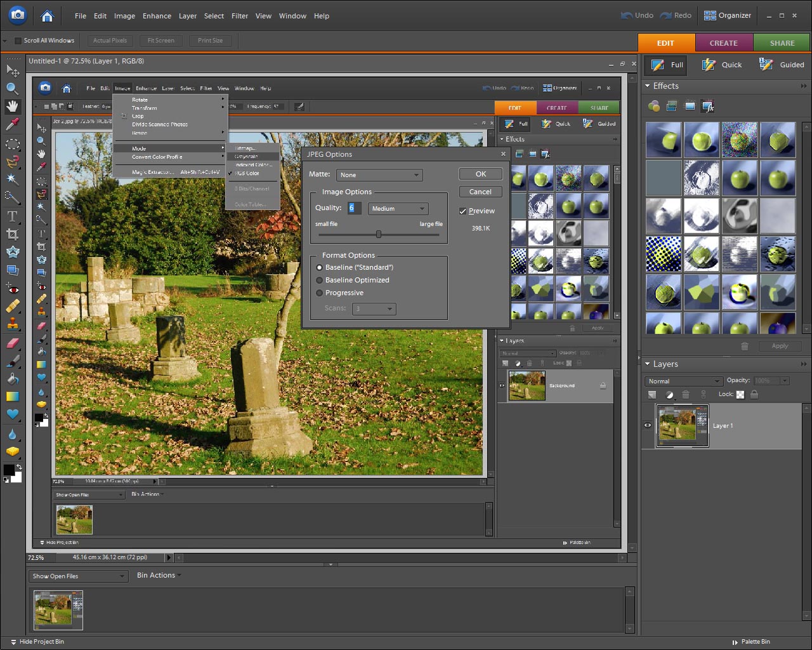
Task: Open the File menu in the top menu bar
Action: (81, 16)
